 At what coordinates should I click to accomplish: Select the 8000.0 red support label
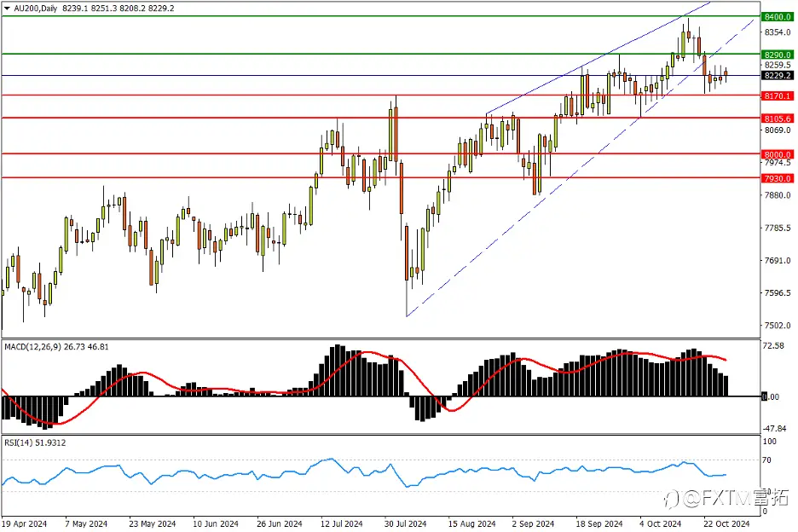pyautogui.click(x=778, y=154)
